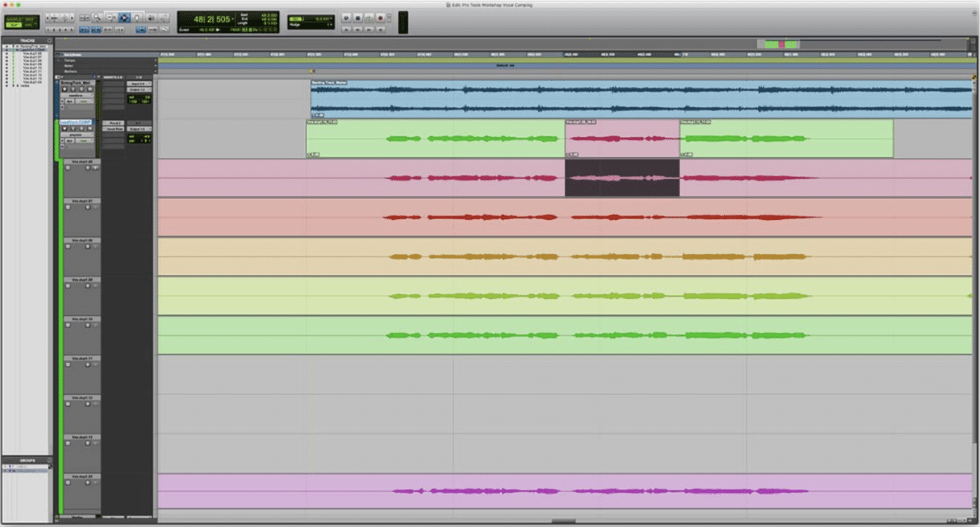Select Verbs in the Tracks list
Screen dimensions: 980x527
[25, 86]
